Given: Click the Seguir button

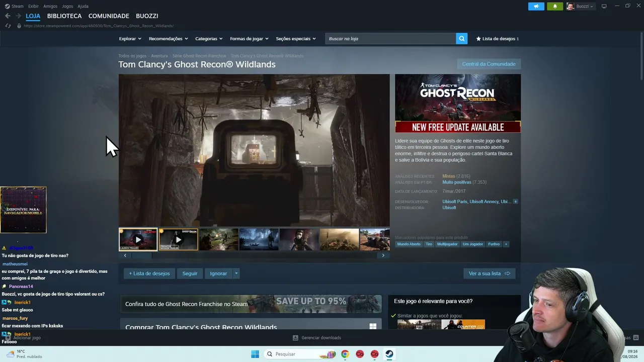Looking at the screenshot, I should tap(190, 274).
